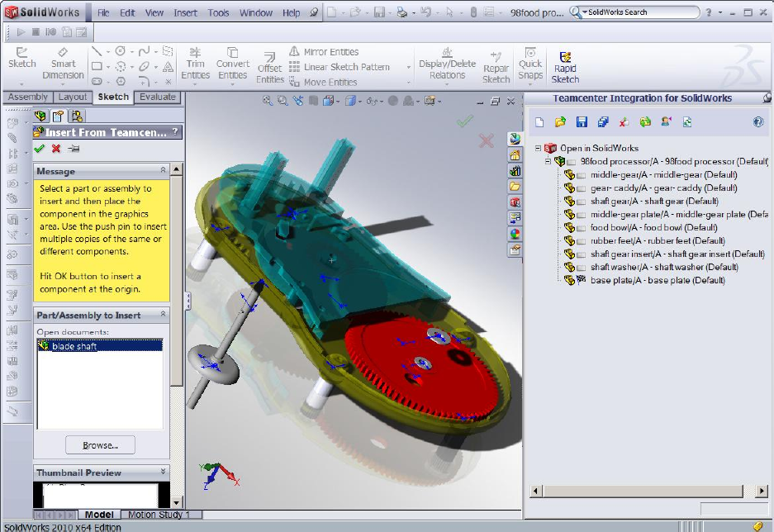This screenshot has width=774, height=532.
Task: Click the Browse... button
Action: coord(100,445)
